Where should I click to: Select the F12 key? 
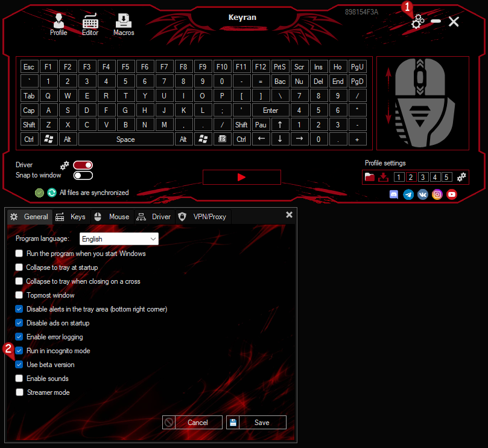tap(261, 67)
